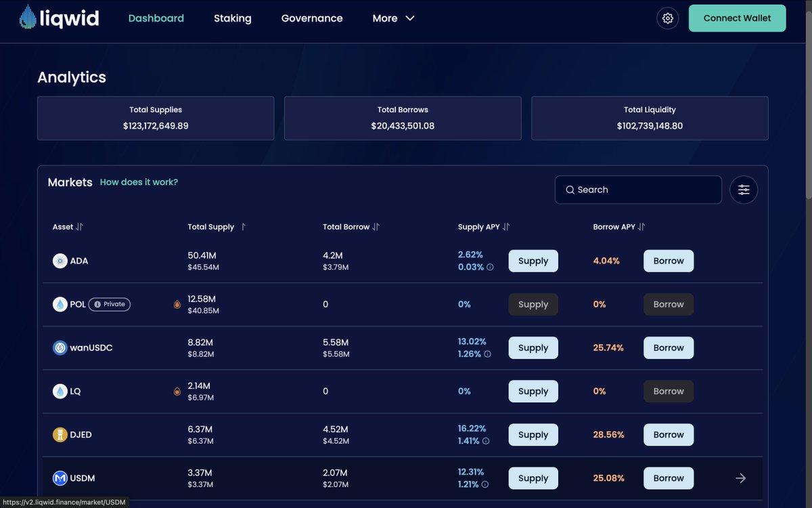Click the Analytics heading

coord(72,77)
